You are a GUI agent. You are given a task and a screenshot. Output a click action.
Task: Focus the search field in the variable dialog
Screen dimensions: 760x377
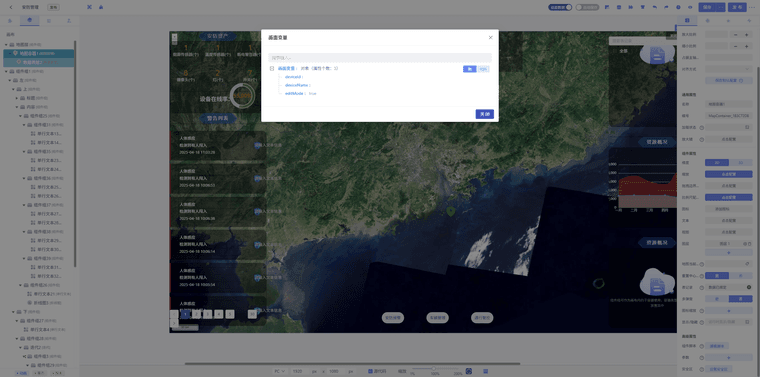pyautogui.click(x=380, y=58)
